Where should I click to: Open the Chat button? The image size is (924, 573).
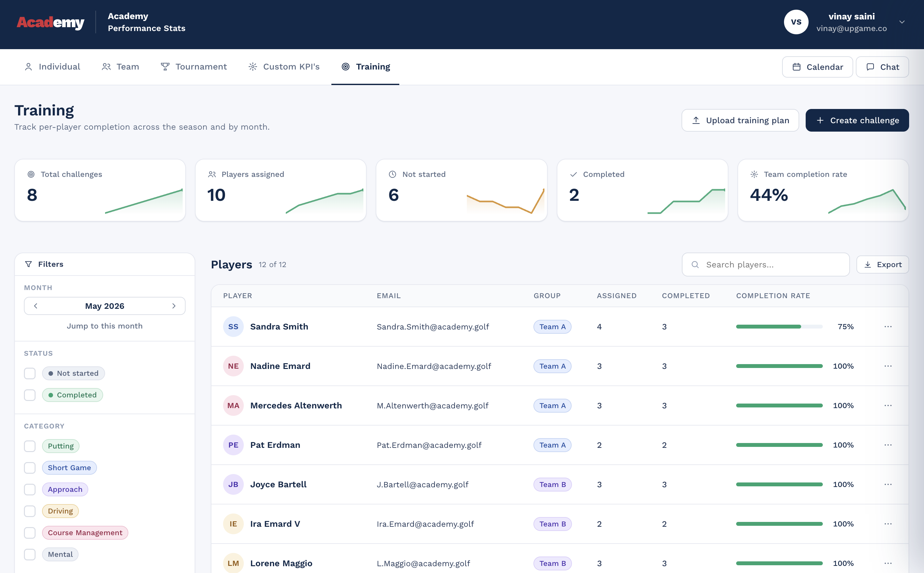tap(882, 67)
